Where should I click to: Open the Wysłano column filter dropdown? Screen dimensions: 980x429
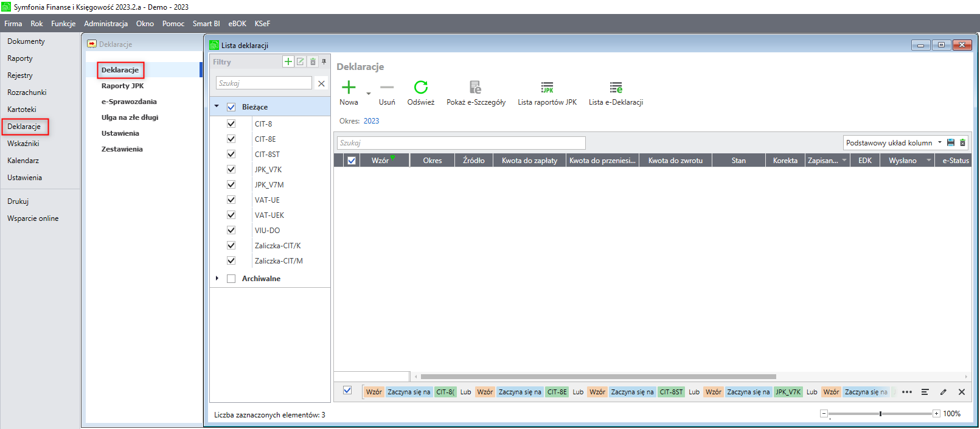pos(928,160)
